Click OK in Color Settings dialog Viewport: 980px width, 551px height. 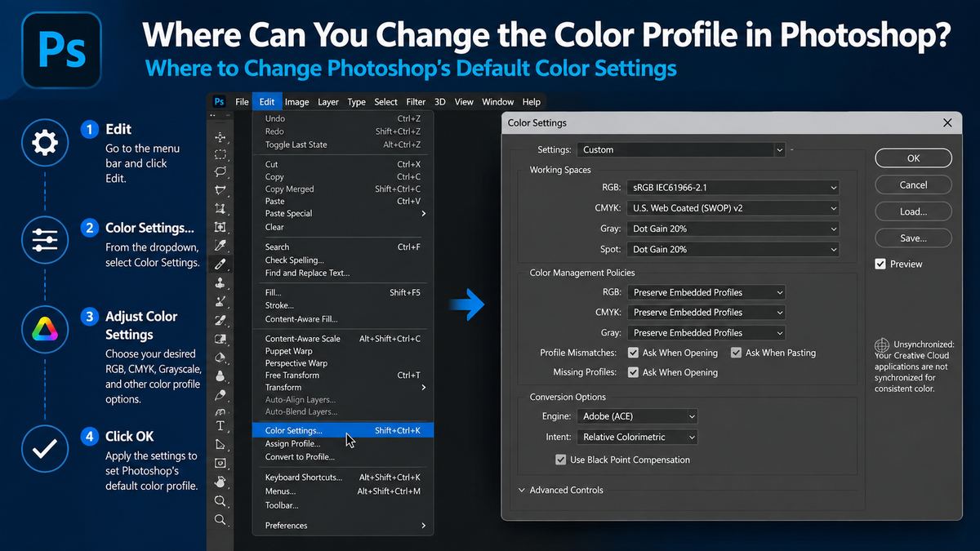(x=913, y=158)
